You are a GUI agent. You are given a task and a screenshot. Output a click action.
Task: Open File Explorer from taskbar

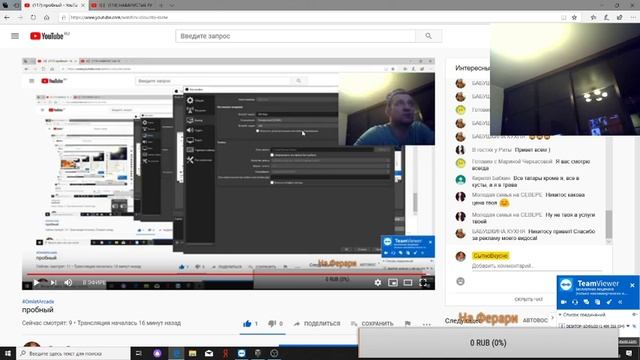pos(193,353)
